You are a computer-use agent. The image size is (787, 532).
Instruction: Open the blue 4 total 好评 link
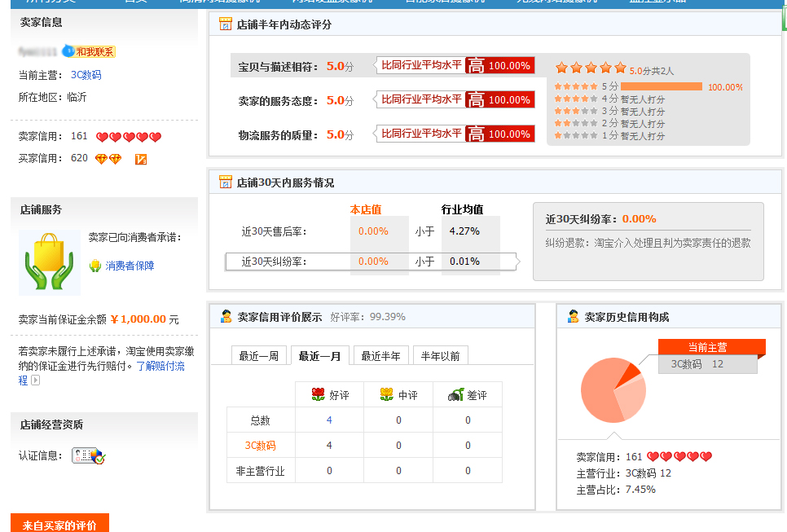click(329, 420)
